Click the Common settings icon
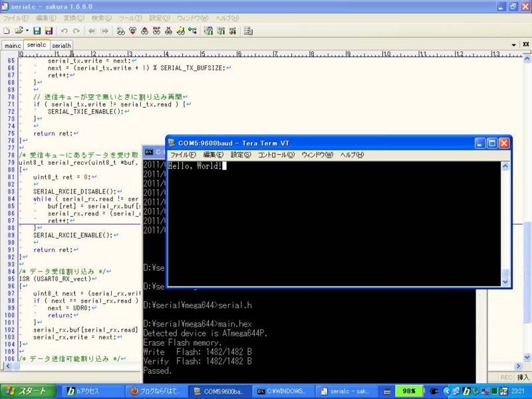The height and width of the screenshot is (399, 532). click(232, 31)
